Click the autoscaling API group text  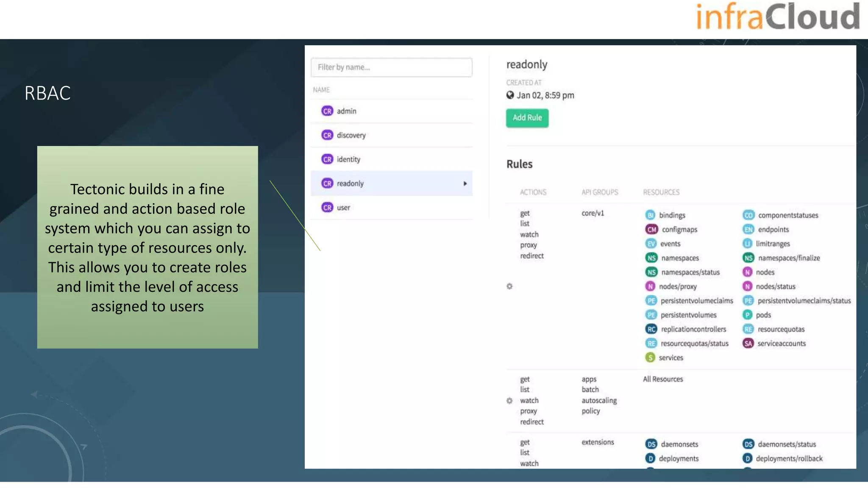point(599,401)
